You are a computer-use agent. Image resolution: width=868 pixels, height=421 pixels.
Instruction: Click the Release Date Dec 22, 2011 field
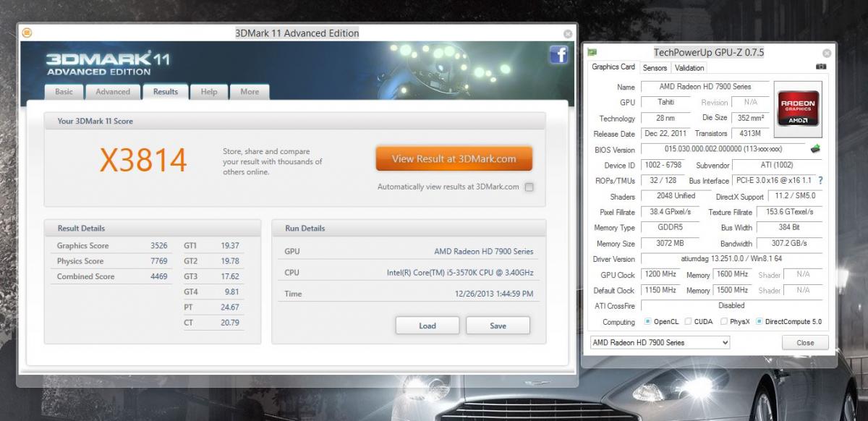click(665, 134)
